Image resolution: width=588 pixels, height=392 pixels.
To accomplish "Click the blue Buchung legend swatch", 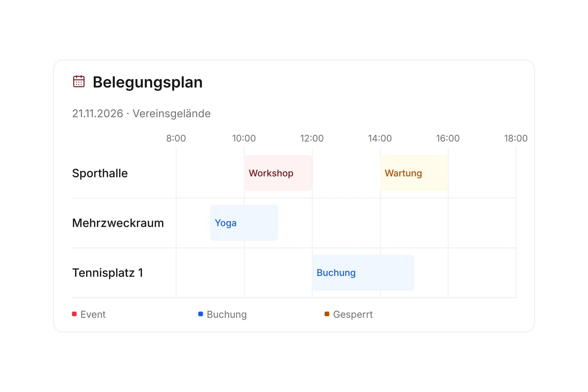I will pyautogui.click(x=201, y=314).
